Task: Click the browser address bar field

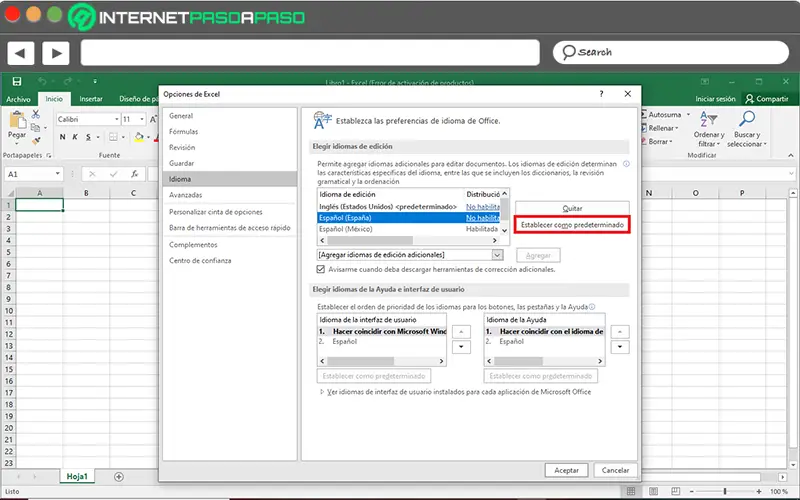Action: (x=310, y=53)
